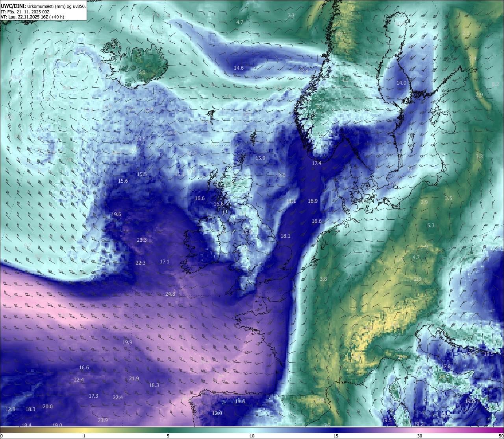
Task: Click the 16.9 value in the North Sea
Action: [x=313, y=201]
